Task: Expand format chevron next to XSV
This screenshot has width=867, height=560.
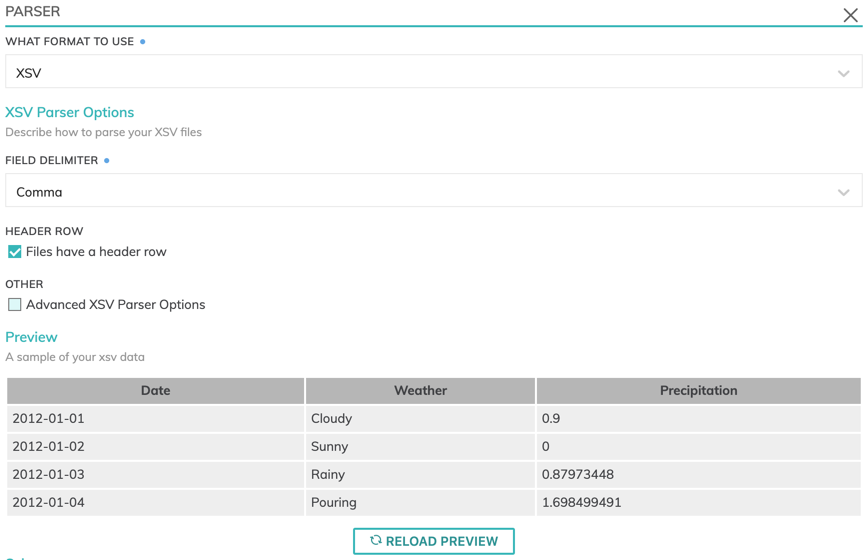Action: [x=843, y=73]
